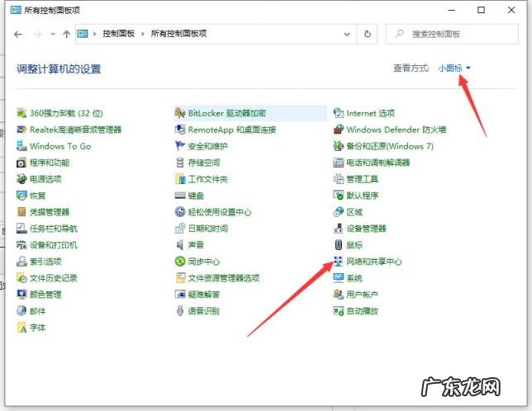The image size is (532, 411).
Task: Click the 恢复 icon
Action: click(21, 196)
